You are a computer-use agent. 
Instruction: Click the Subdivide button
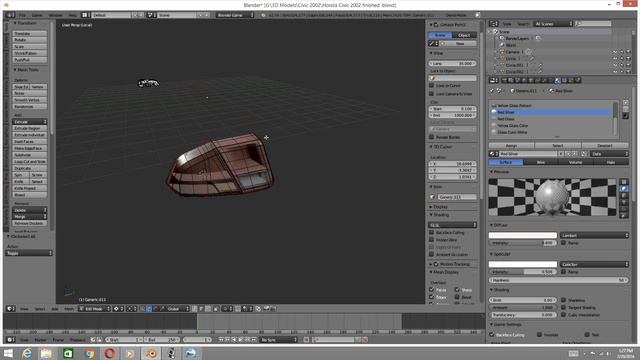click(29, 155)
